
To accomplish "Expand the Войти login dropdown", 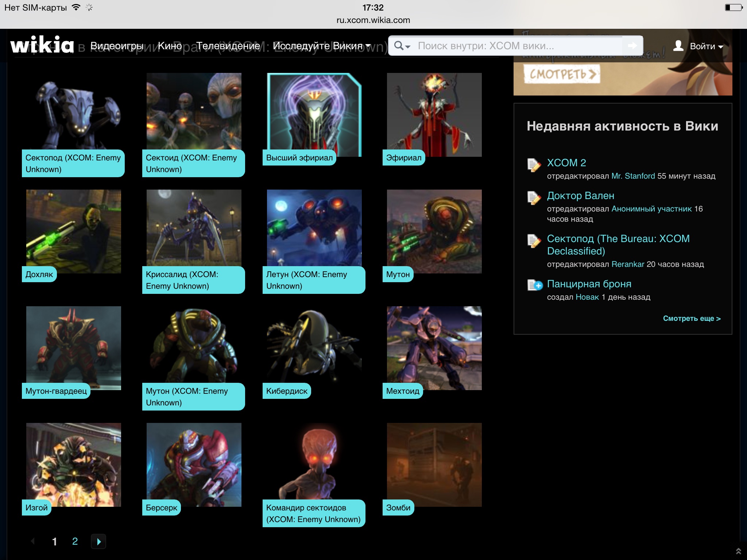I will pyautogui.click(x=707, y=46).
